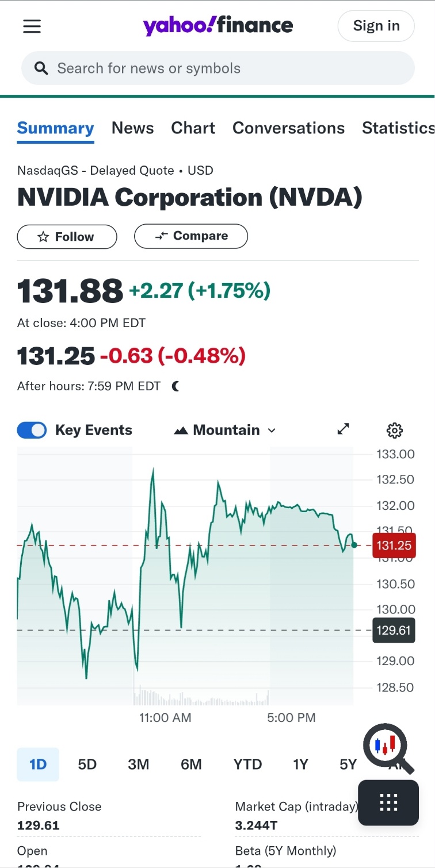This screenshot has width=435, height=868.
Task: Open chart settings gear icon
Action: [394, 430]
